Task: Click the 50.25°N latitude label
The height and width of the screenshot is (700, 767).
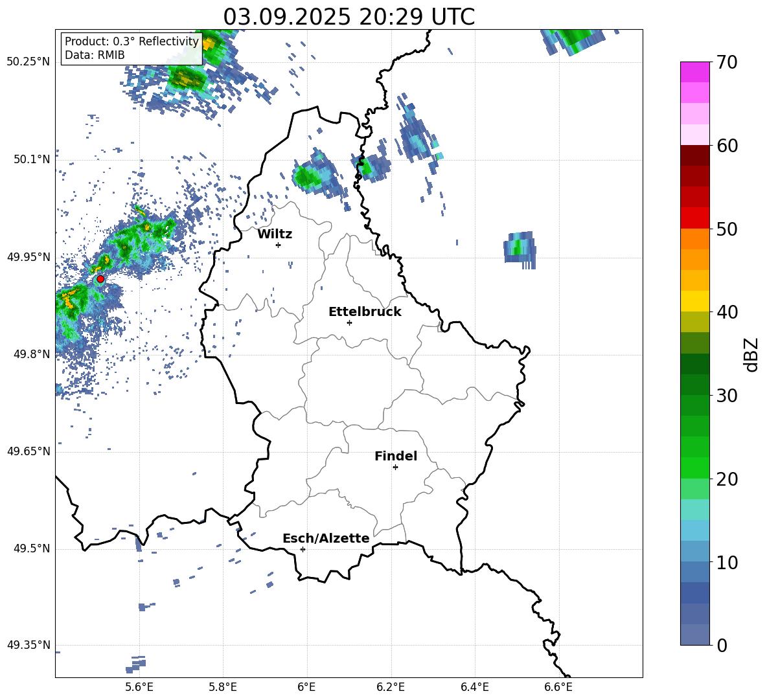Action: point(29,62)
